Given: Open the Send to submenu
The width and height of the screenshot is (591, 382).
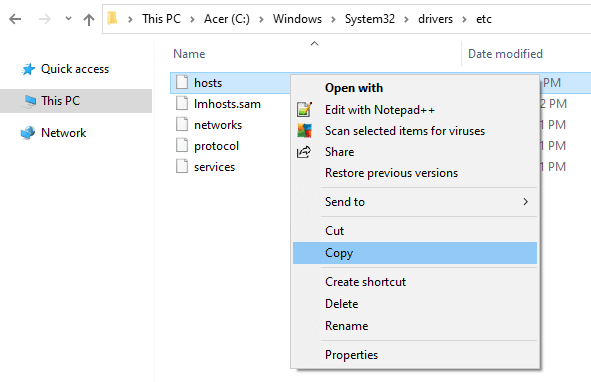Looking at the screenshot, I should point(415,202).
